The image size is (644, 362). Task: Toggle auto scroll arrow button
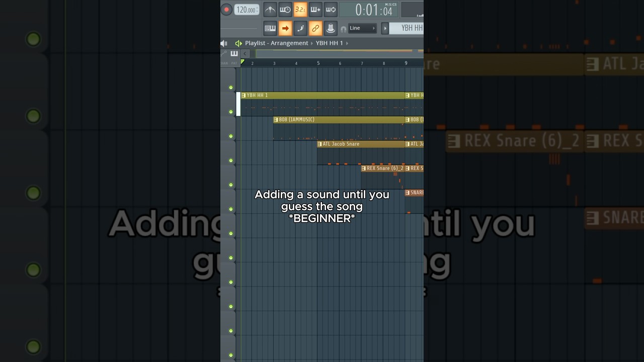pos(285,28)
